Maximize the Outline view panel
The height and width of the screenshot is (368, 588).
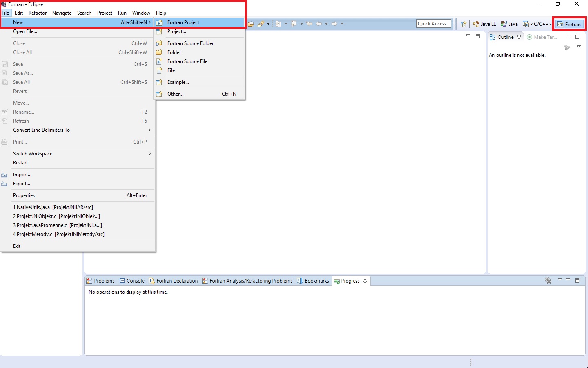coord(577,37)
